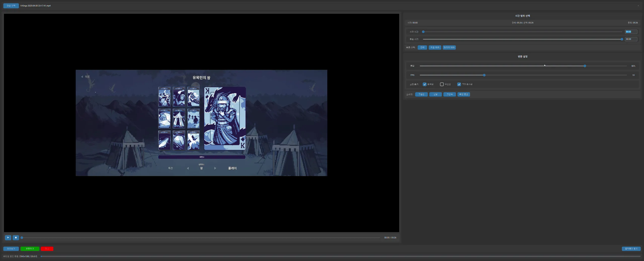Click the 시작: 00:00 info text
The image size is (644, 261).
(x=413, y=23)
